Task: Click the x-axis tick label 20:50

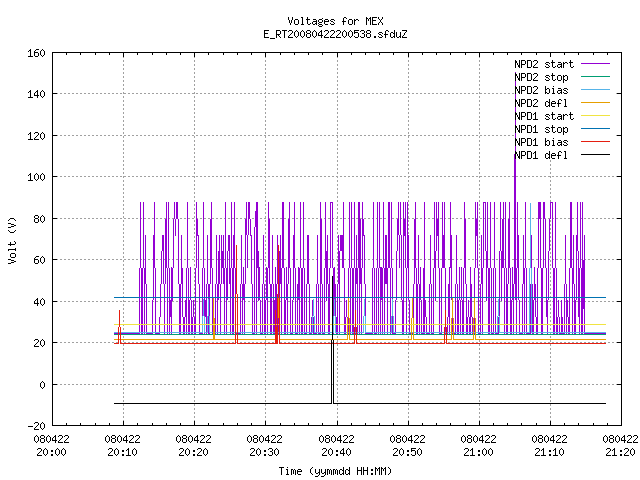Action: [x=407, y=452]
